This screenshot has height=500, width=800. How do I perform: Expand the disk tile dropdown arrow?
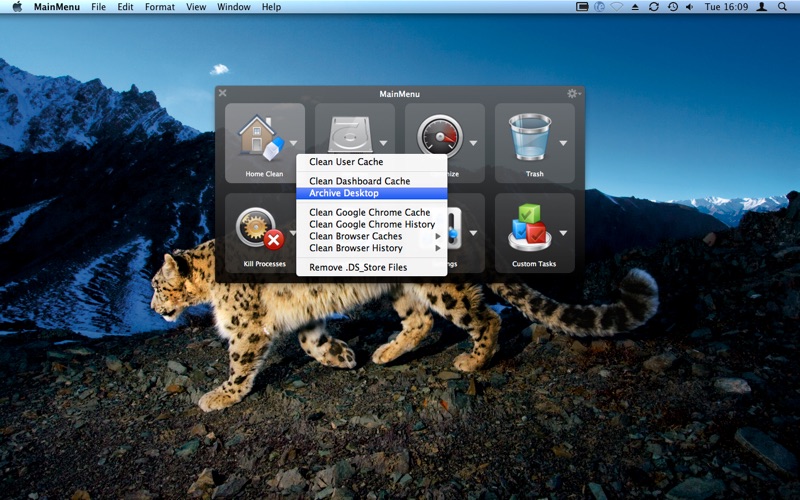pos(383,143)
